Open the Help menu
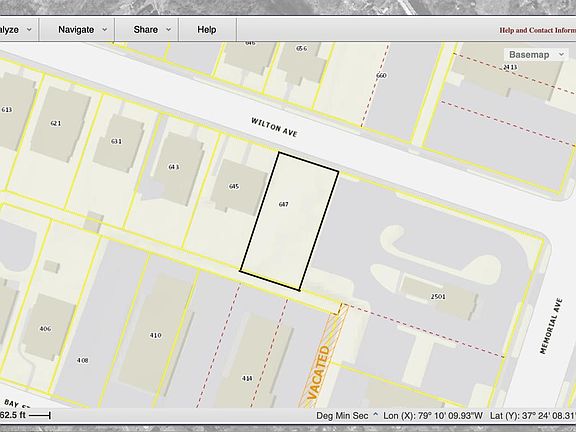This screenshot has height=432, width=576. tap(207, 30)
